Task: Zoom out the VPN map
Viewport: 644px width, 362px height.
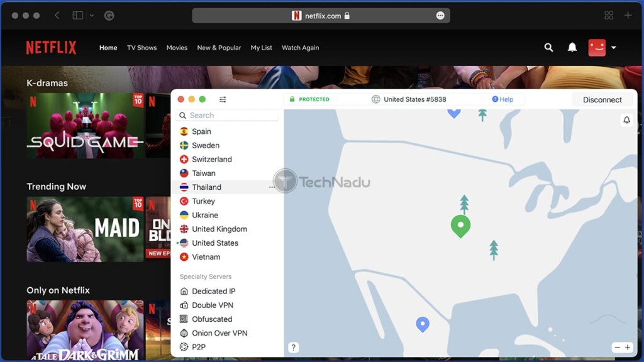Action: 617,347
